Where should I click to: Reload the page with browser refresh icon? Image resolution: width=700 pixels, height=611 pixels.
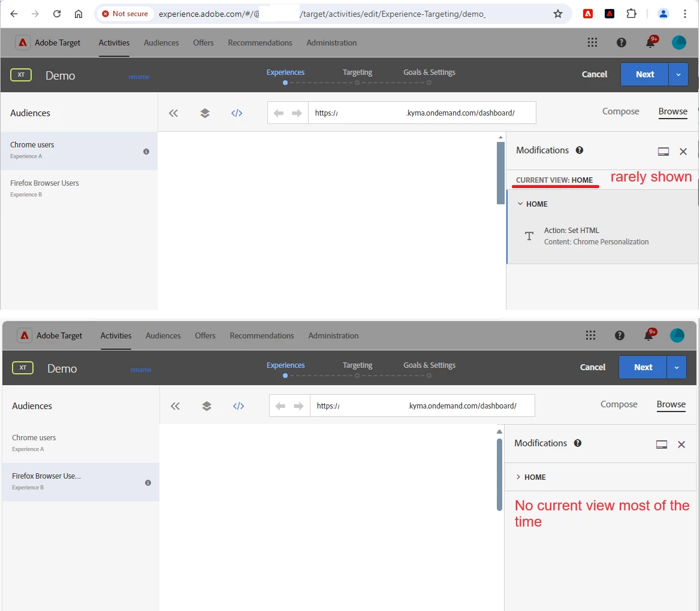tap(57, 14)
